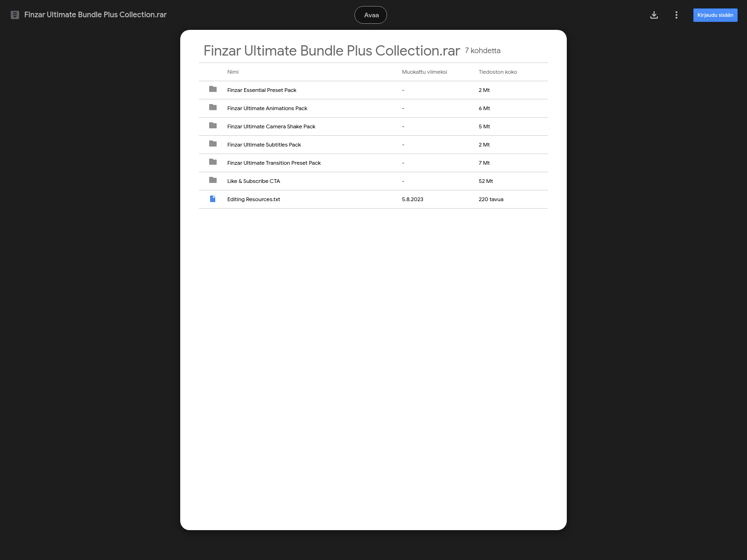Open Finzar Essential Preset Pack folder name
This screenshot has height=560, width=747.
(x=262, y=90)
